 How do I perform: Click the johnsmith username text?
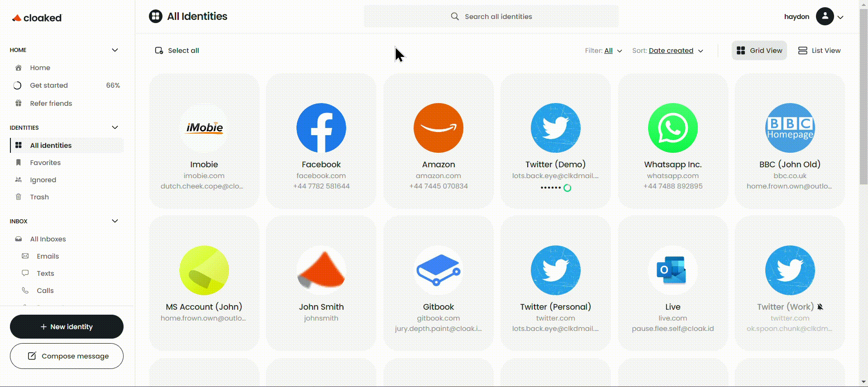point(321,318)
